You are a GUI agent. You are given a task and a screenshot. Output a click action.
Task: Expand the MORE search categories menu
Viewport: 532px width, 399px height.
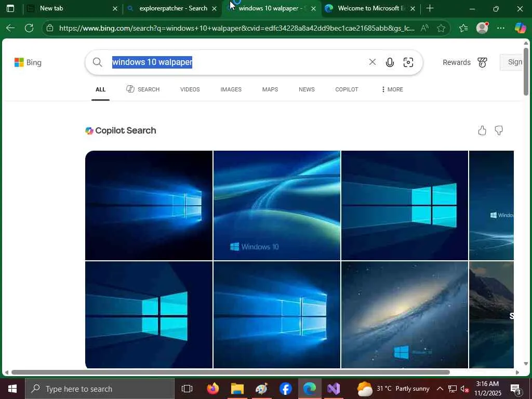click(x=392, y=89)
